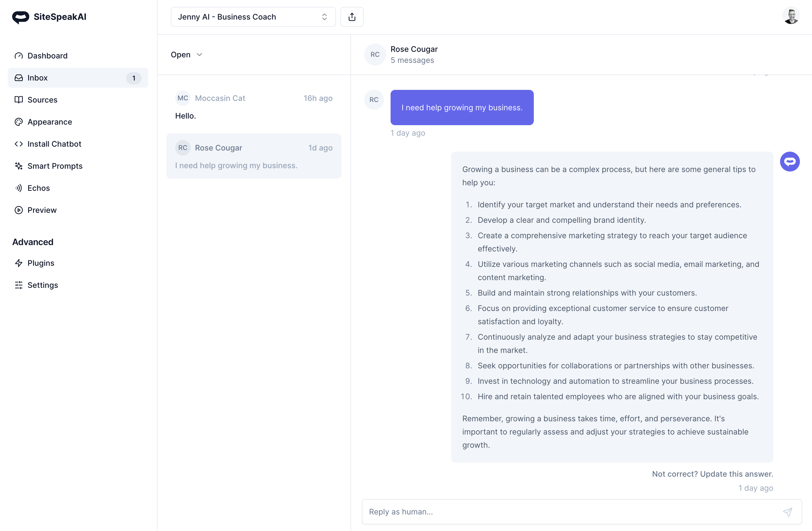Viewport: 812px width, 531px height.
Task: Click the chatbot avatar beside the AI answer
Action: (x=789, y=162)
